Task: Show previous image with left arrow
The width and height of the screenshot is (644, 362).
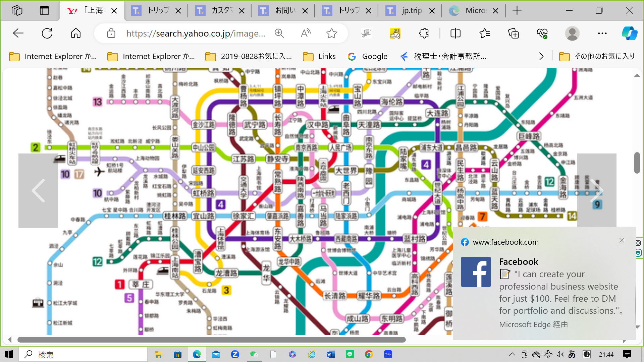Action: (38, 190)
